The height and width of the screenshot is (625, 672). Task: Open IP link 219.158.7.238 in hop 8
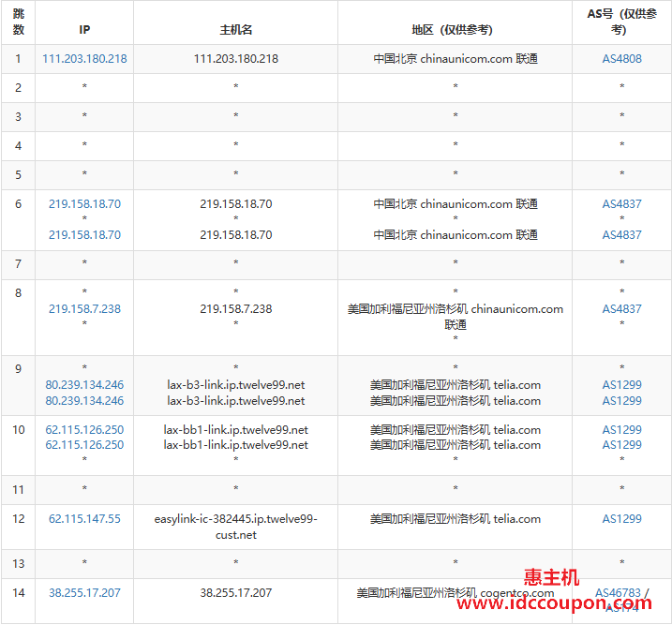(84, 309)
